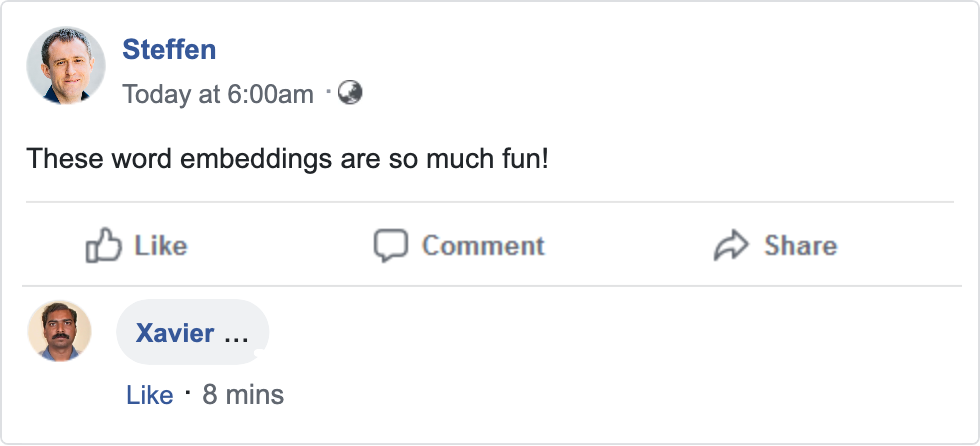Click the globe public-visibility icon
Screen dimensions: 980x446
tap(350, 93)
